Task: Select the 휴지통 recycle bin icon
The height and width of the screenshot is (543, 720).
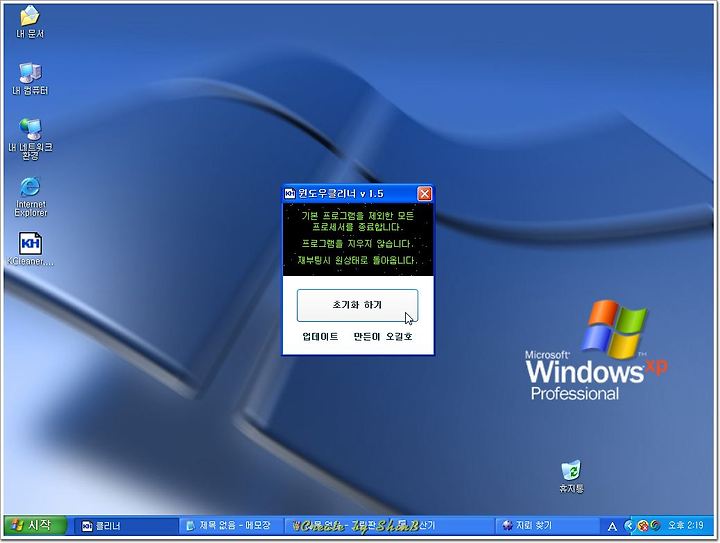Action: click(571, 477)
